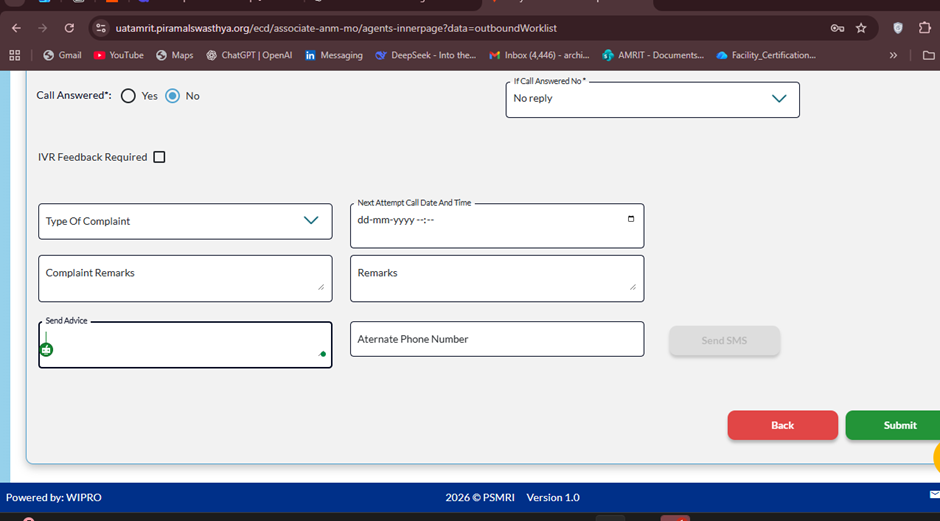Bookmark this page with star icon
The width and height of the screenshot is (940, 521).
pyautogui.click(x=861, y=28)
